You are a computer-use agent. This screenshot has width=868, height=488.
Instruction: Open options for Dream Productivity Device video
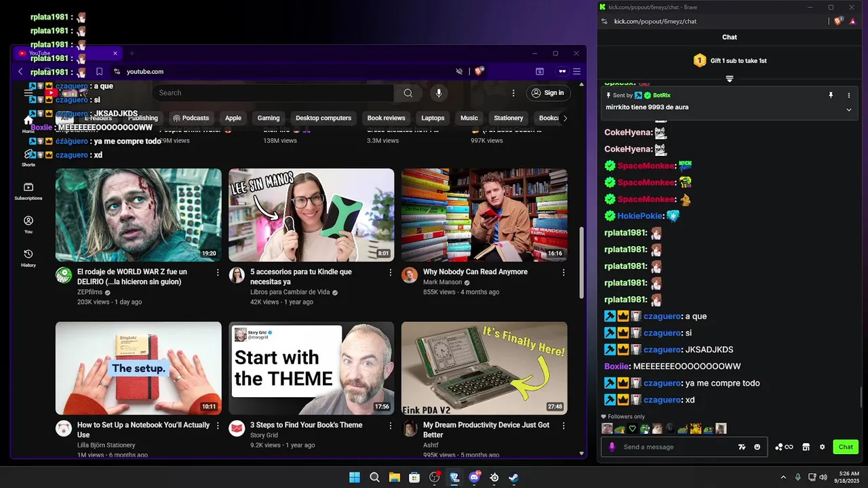point(563,425)
